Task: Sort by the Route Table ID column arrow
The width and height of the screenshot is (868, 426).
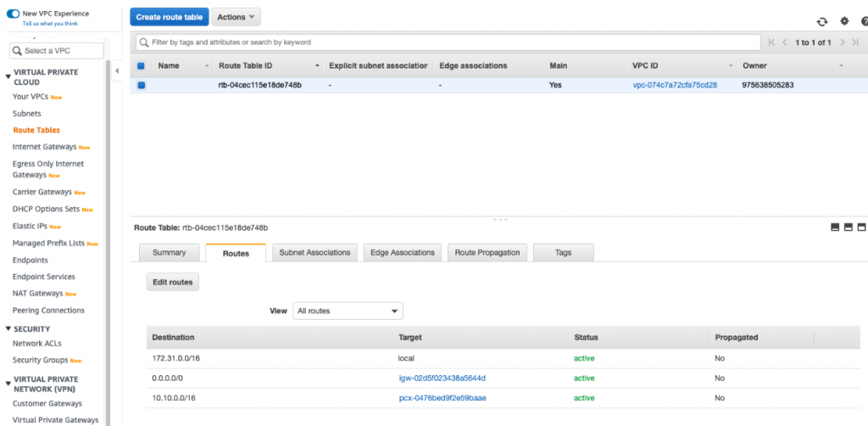Action: click(x=317, y=66)
